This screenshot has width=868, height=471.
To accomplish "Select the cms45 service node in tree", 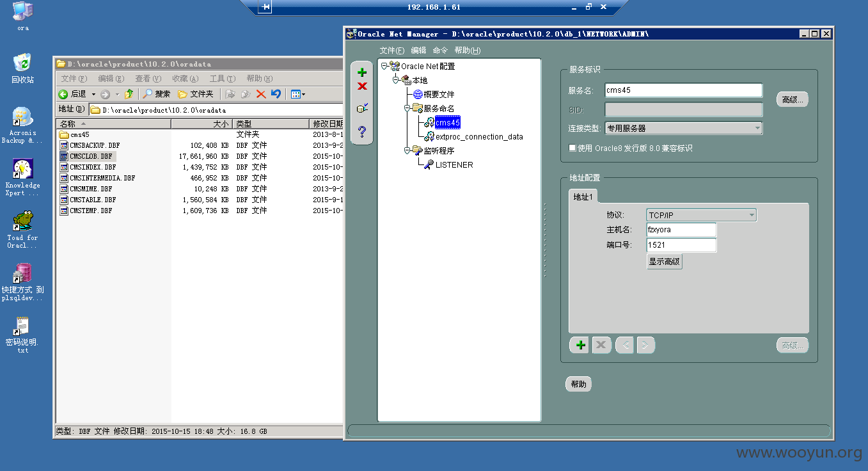I will click(x=447, y=122).
